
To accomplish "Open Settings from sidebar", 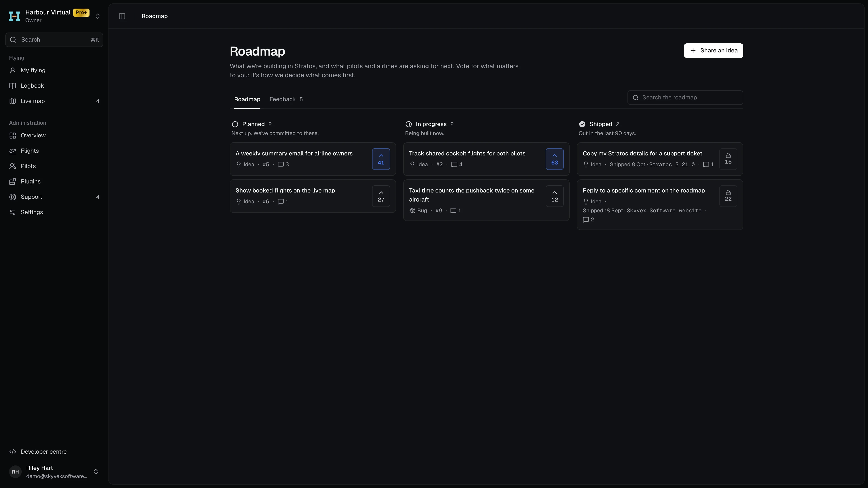I will click(54, 212).
